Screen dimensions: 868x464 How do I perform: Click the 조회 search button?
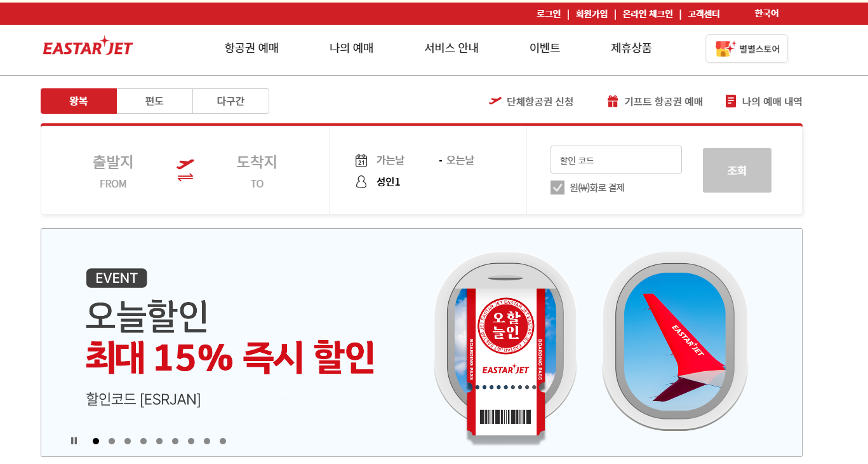click(x=737, y=170)
